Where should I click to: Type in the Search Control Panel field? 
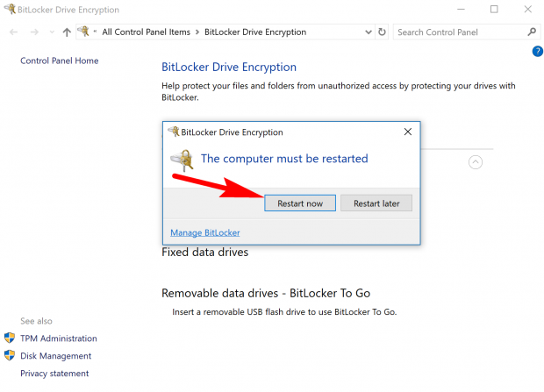[x=458, y=32]
